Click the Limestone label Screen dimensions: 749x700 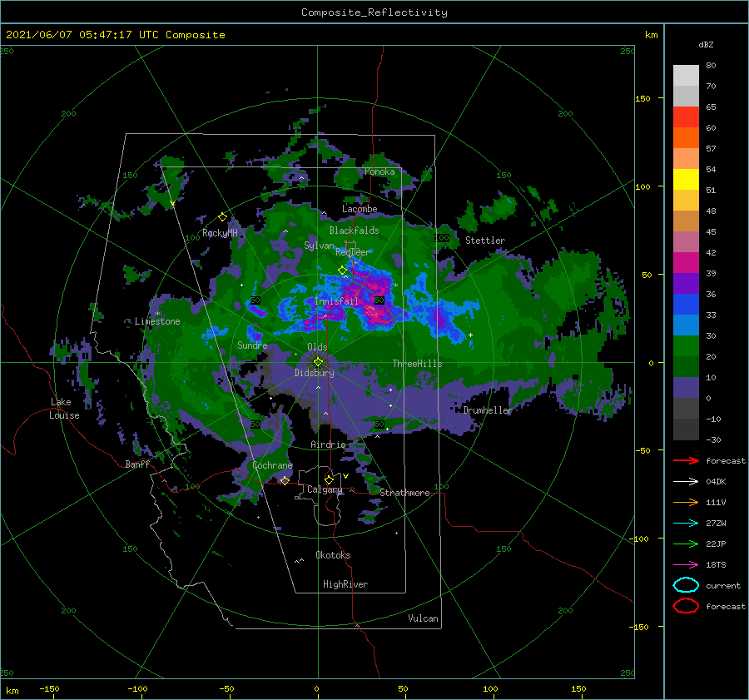[157, 321]
